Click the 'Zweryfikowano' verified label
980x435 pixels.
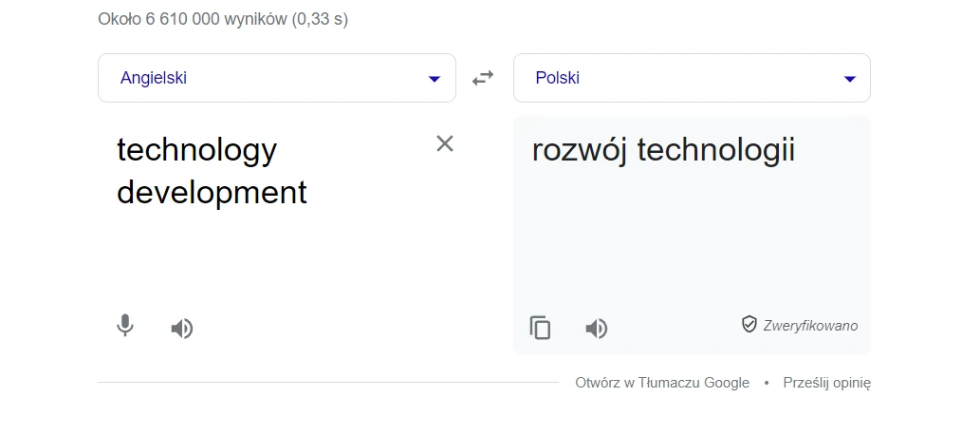pos(810,326)
